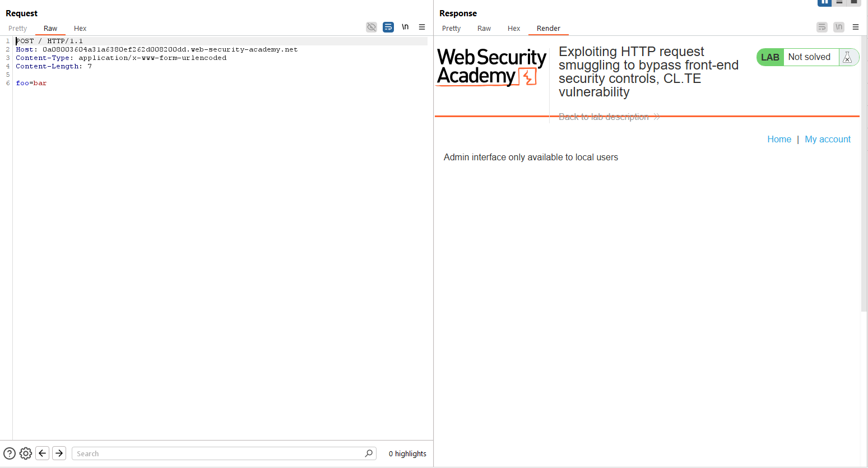Switch to combined tabbed layout icon
Image resolution: width=868 pixels, height=468 pixels.
pyautogui.click(x=854, y=2)
